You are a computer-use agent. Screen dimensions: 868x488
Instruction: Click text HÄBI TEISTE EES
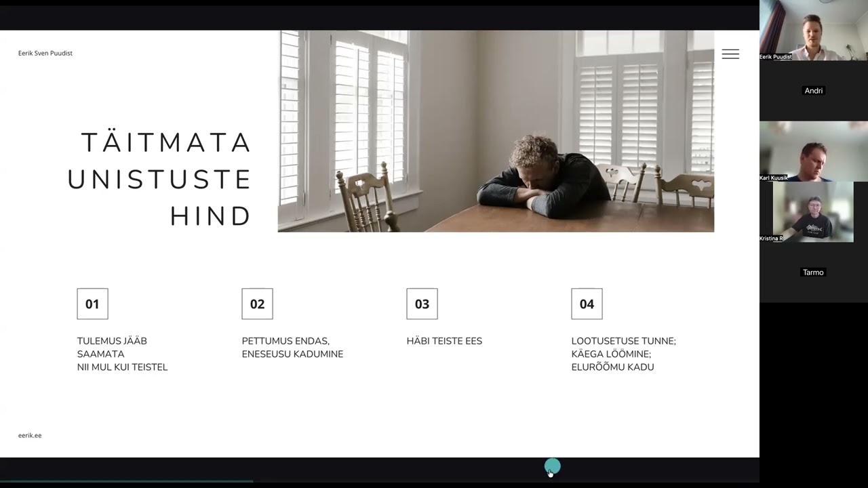pos(444,341)
